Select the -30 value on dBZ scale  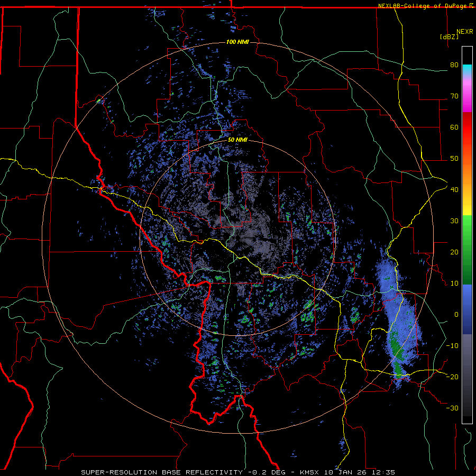click(x=452, y=408)
